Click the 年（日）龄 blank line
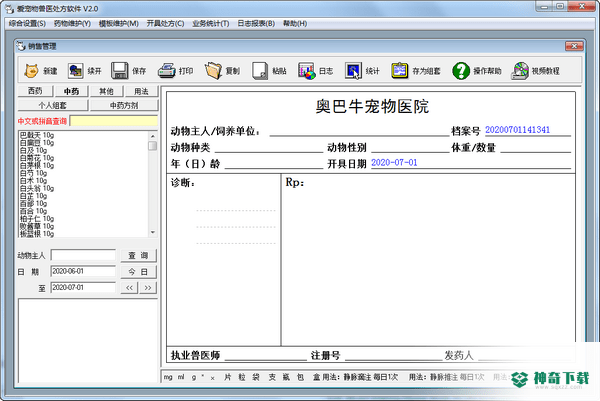This screenshot has height=401, width=600. click(274, 165)
